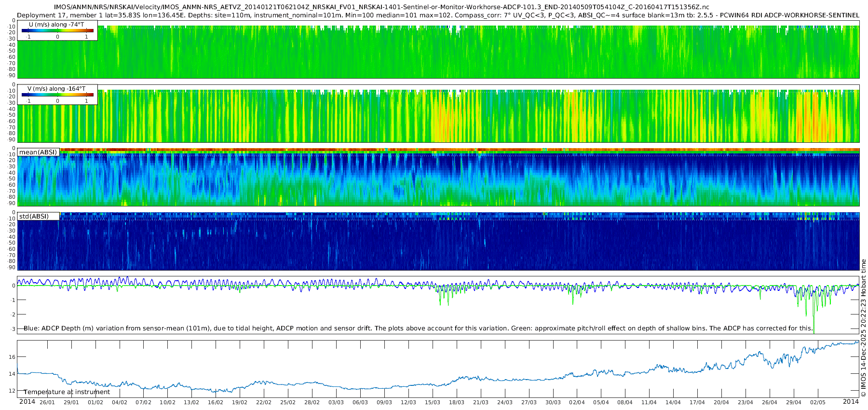Click the 12 tick on temperature axis

click(x=12, y=391)
